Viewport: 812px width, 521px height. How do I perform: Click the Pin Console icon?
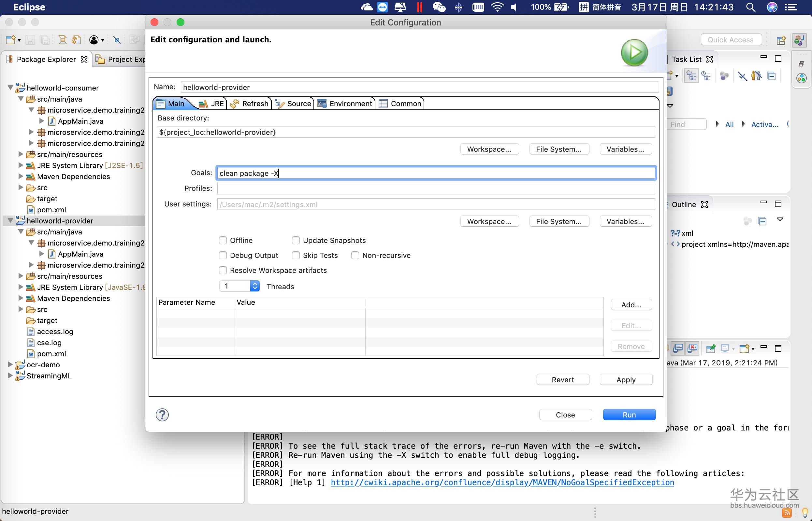point(710,348)
